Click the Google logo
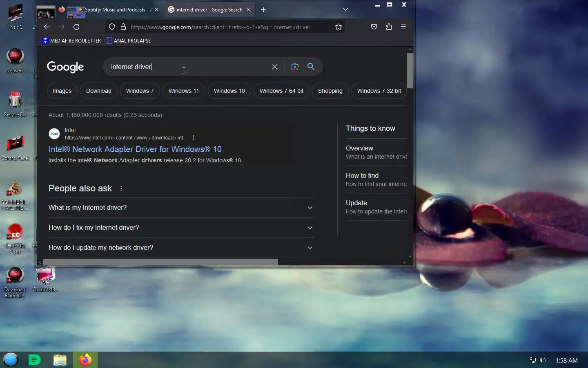 pos(65,67)
